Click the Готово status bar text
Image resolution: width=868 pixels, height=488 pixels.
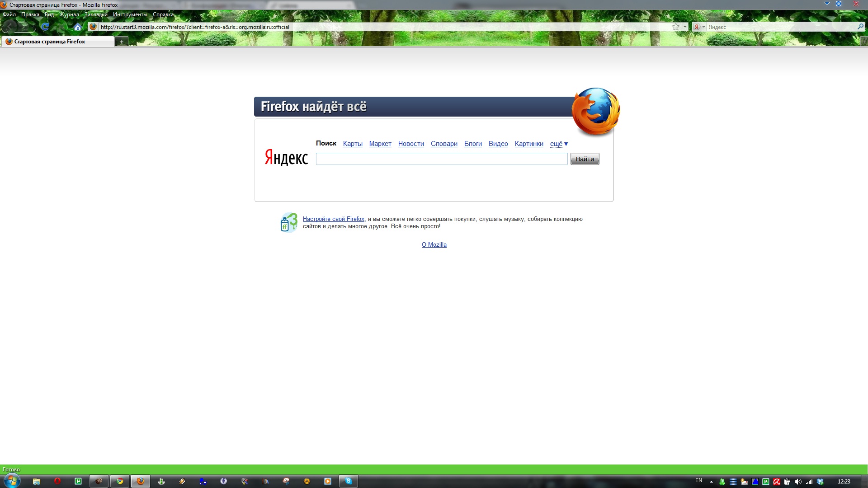11,469
